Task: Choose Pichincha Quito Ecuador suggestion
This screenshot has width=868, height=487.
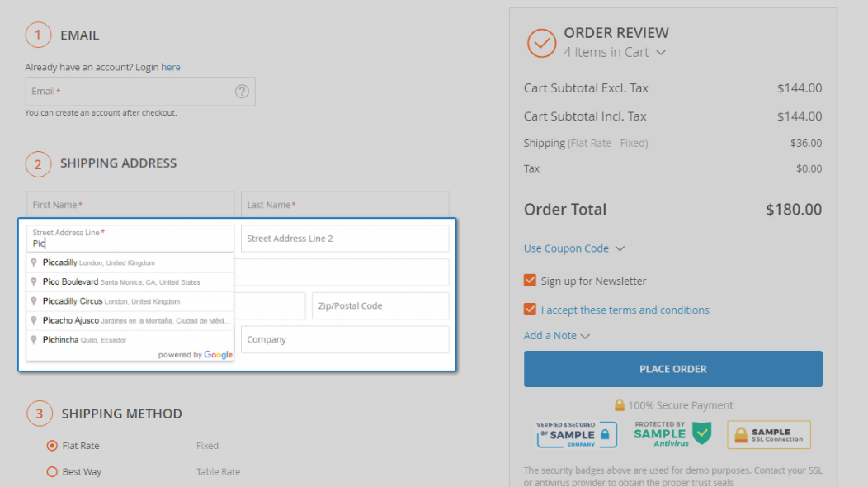Action: (130, 339)
